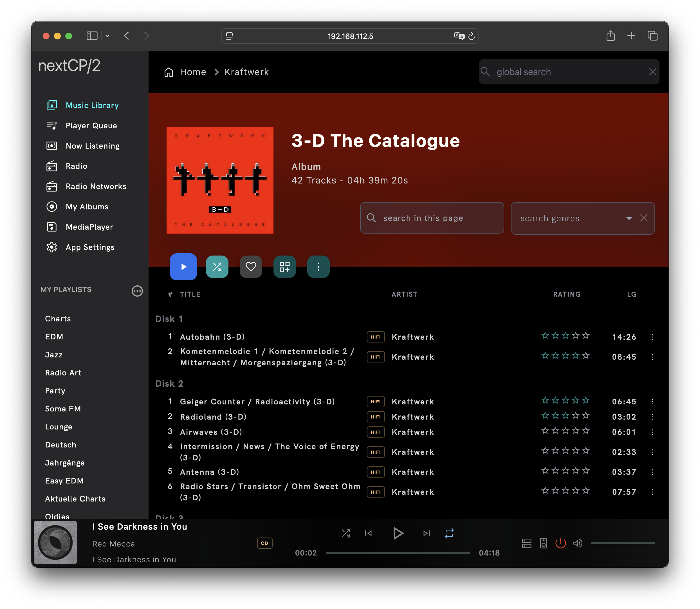Image resolution: width=700 pixels, height=609 pixels.
Task: Open My Albums in sidebar
Action: (x=77, y=207)
